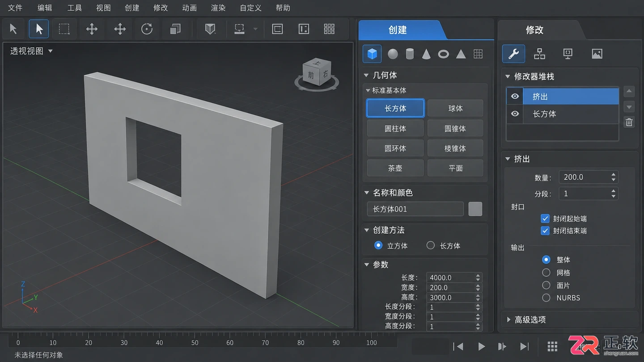Select the gray arrow pointer tool

pos(13,29)
